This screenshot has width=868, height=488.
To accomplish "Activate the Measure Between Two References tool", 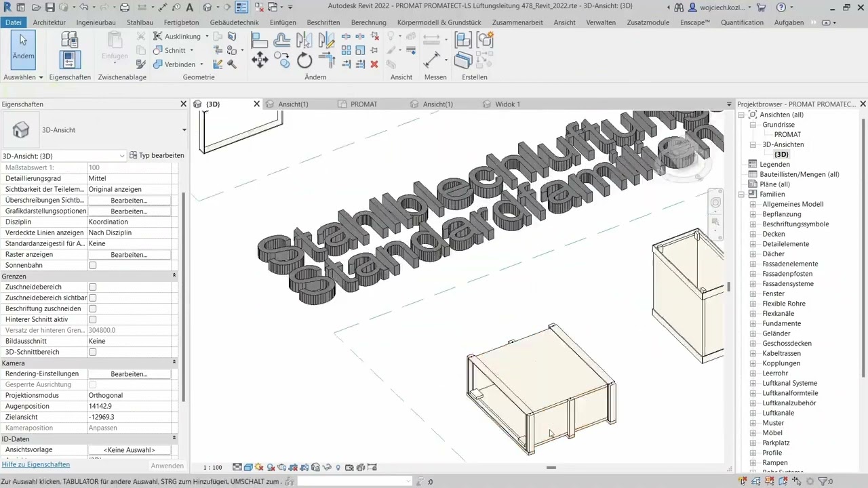I will 431,60.
